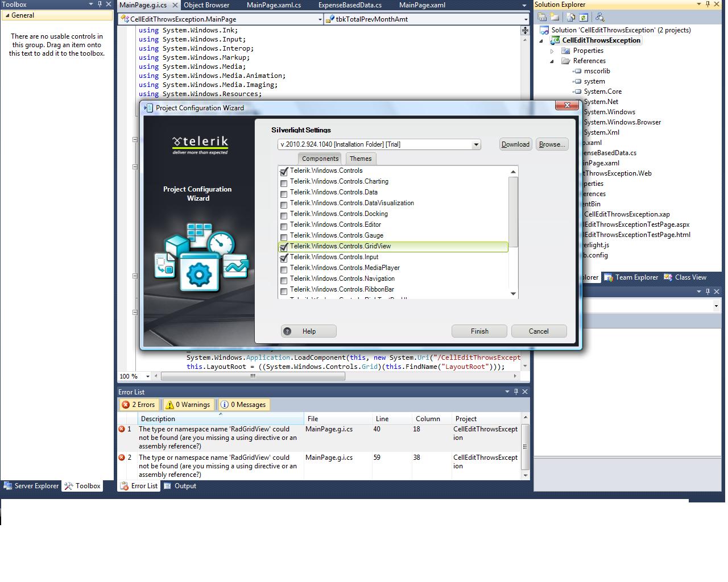Refresh the Solution Explorer tree
Viewport: 728px width, 582px height.
point(584,18)
